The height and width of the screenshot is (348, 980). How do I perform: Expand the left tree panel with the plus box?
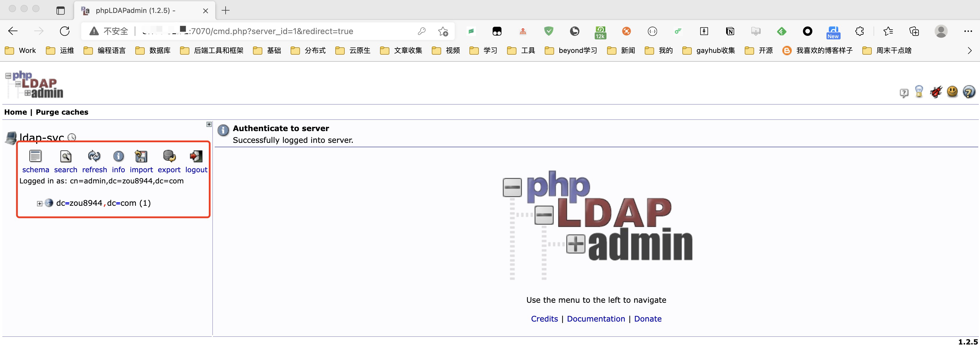coord(209,124)
